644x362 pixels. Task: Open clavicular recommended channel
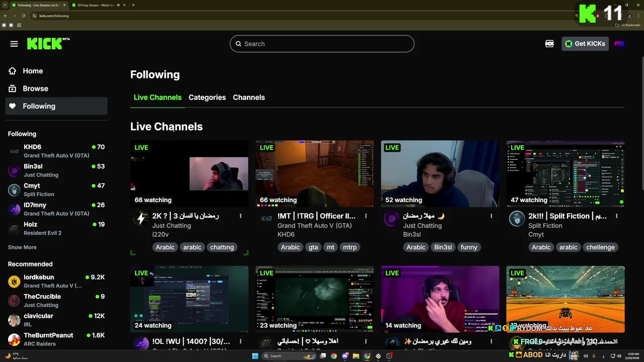56,320
